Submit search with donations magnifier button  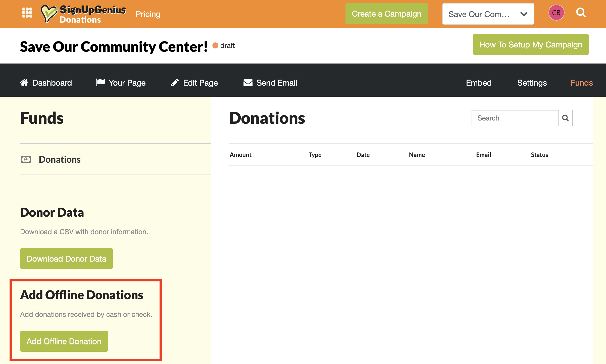point(565,118)
